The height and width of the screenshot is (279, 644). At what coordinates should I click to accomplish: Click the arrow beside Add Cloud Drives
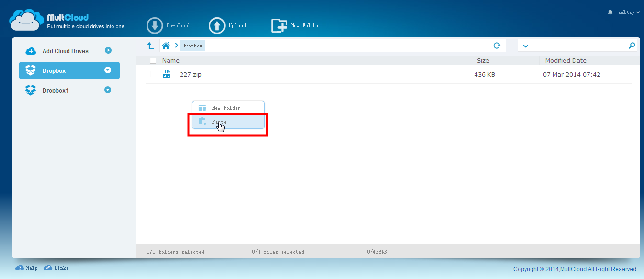click(108, 50)
